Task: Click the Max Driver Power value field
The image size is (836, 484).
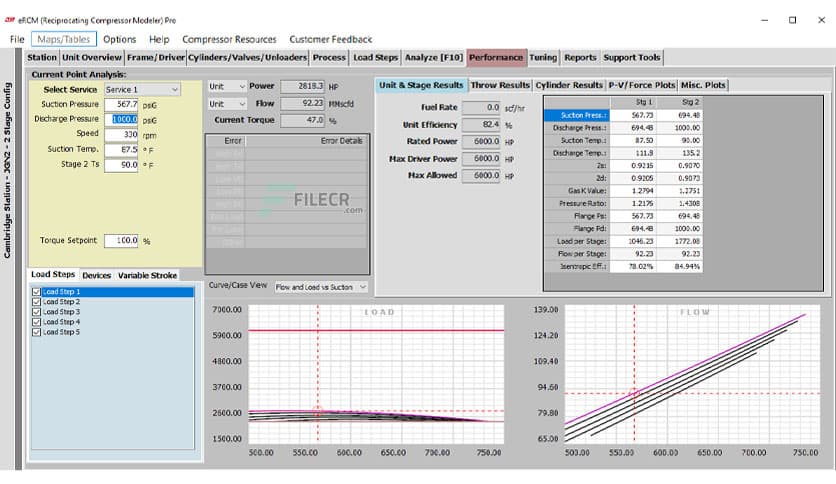Action: tap(481, 159)
